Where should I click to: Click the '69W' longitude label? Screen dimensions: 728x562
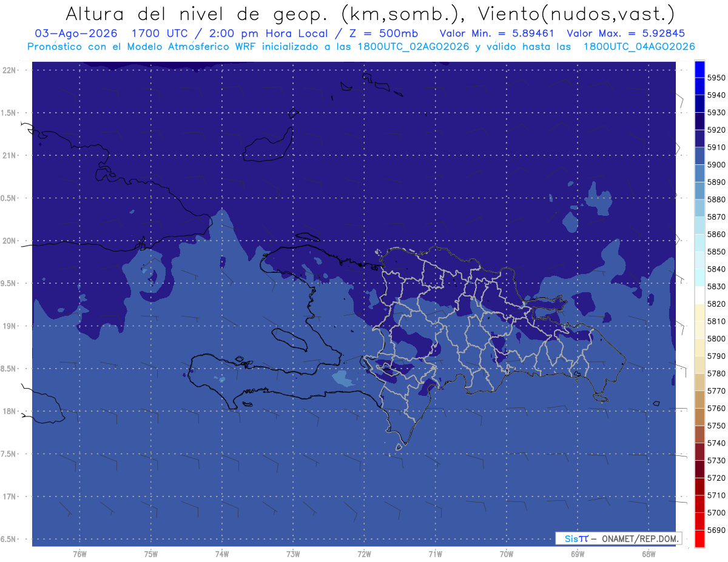[x=578, y=554]
